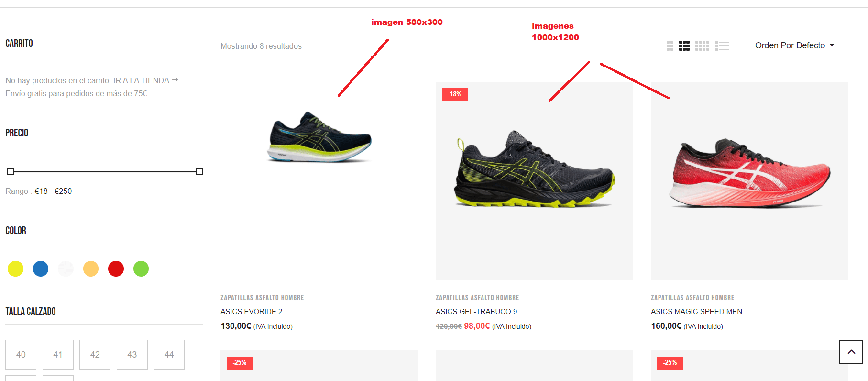Viewport: 868px width, 381px height.
Task: Switch to two-column grid view
Action: 670,46
